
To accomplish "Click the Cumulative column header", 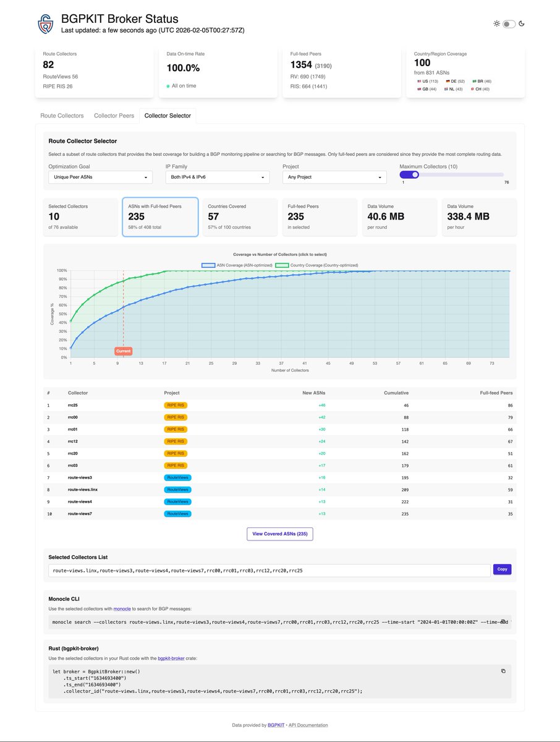I will tap(397, 393).
